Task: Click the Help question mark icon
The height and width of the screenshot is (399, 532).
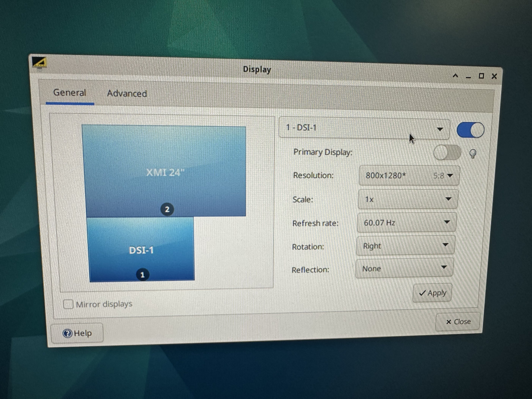Action: click(68, 333)
